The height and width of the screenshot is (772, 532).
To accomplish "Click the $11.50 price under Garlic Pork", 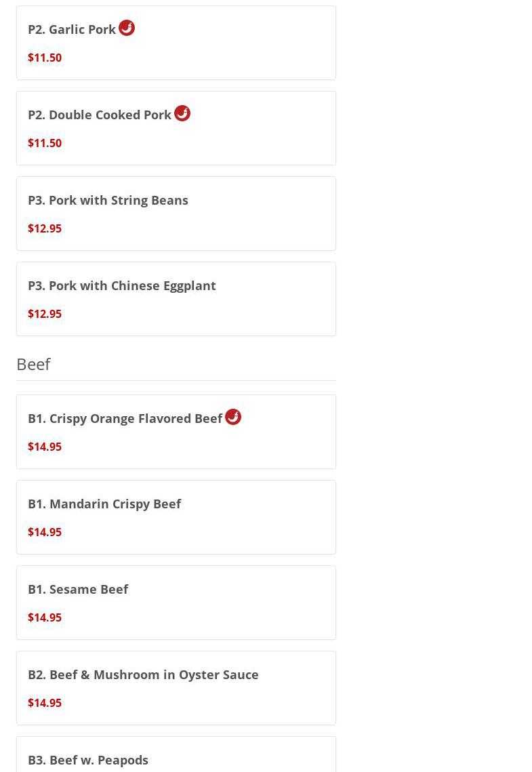I will click(x=45, y=58).
